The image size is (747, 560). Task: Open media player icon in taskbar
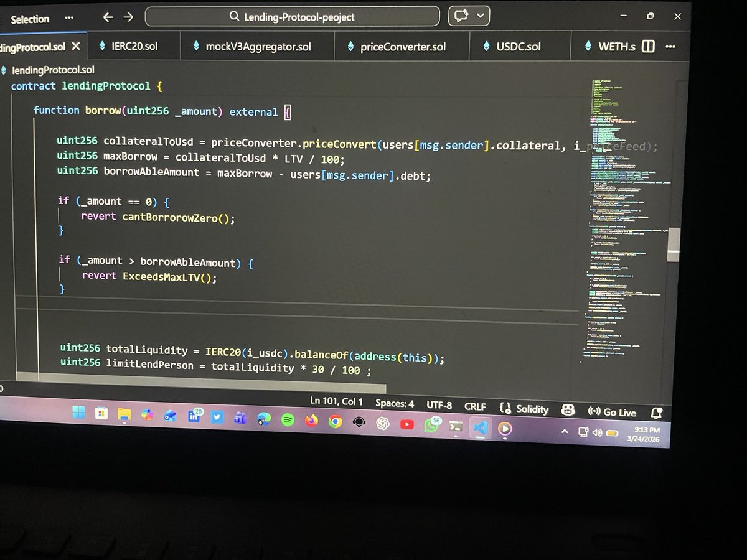(x=505, y=428)
